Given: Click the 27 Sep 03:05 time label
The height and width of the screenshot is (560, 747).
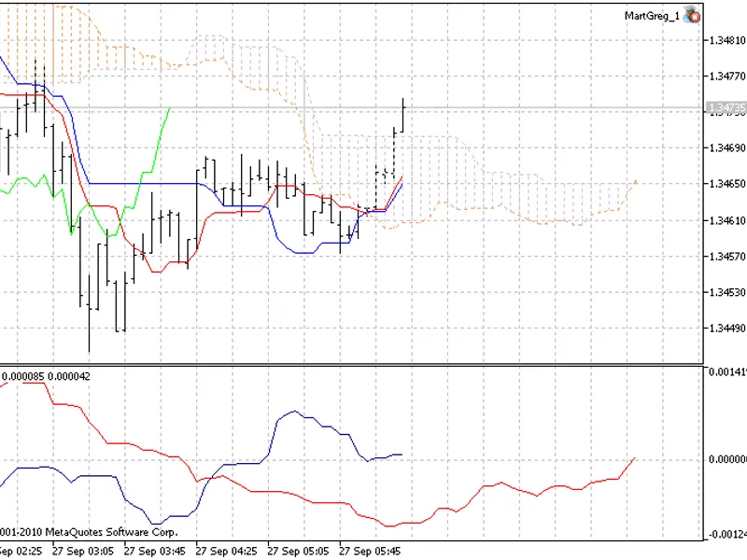Looking at the screenshot, I should [83, 552].
